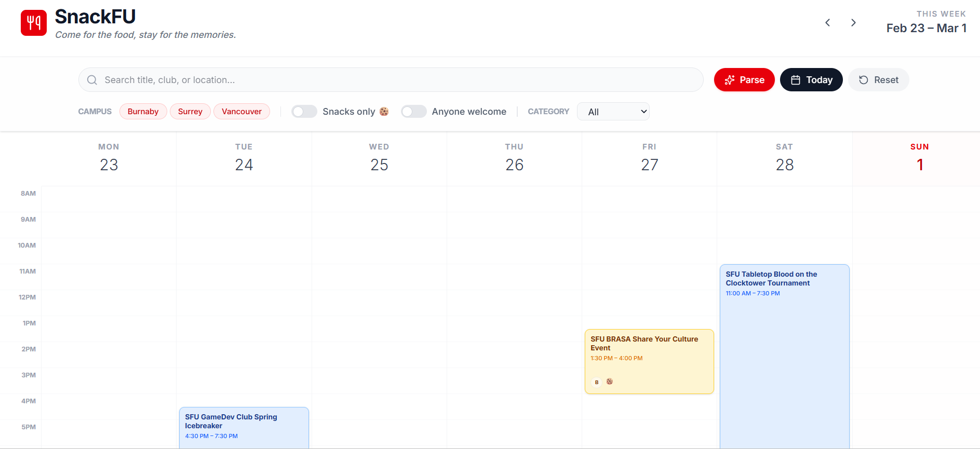Click the 1:30 PM – 4:00 PM time text
This screenshot has height=449, width=980.
[616, 358]
